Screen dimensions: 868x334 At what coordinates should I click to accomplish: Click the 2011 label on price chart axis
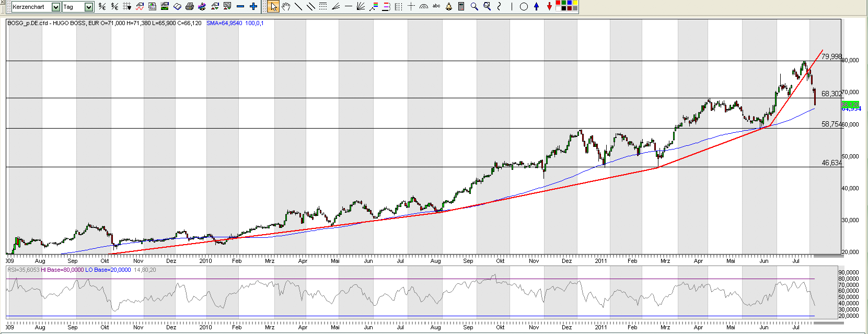tap(601, 260)
